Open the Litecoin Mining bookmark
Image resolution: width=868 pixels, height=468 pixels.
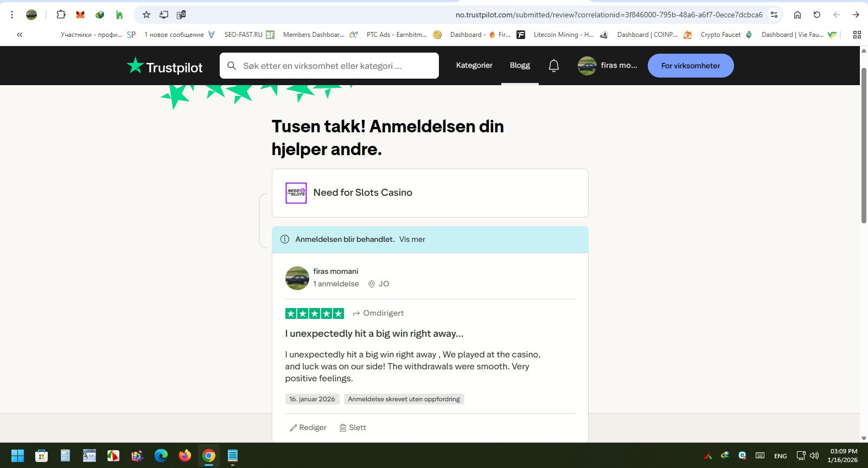click(570, 35)
